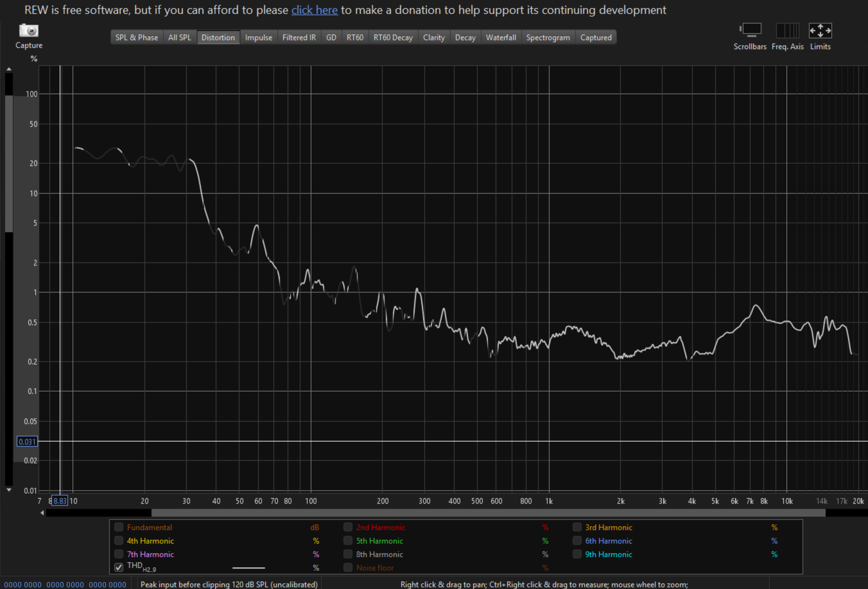The image size is (868, 589).
Task: Open the Filtered IR tab
Action: [x=299, y=37]
